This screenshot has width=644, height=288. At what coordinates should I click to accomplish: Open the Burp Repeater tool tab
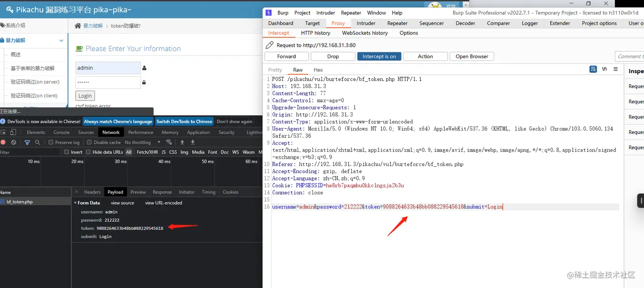tap(397, 23)
